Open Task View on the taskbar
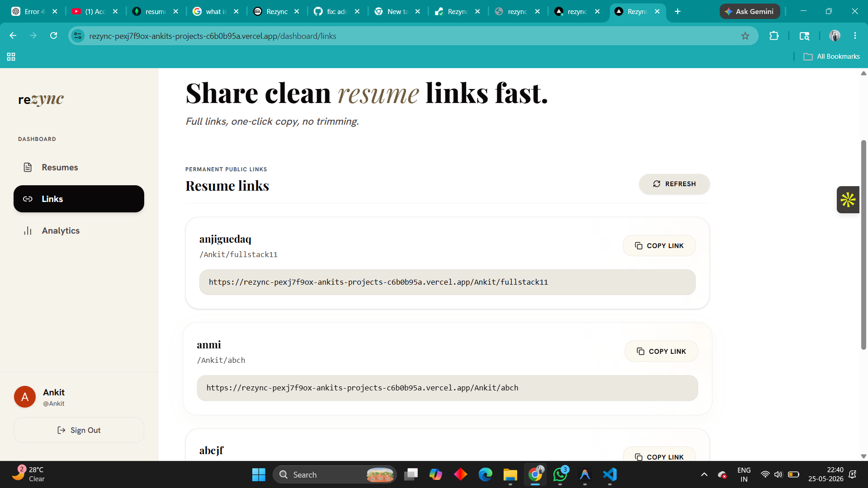 [x=411, y=474]
